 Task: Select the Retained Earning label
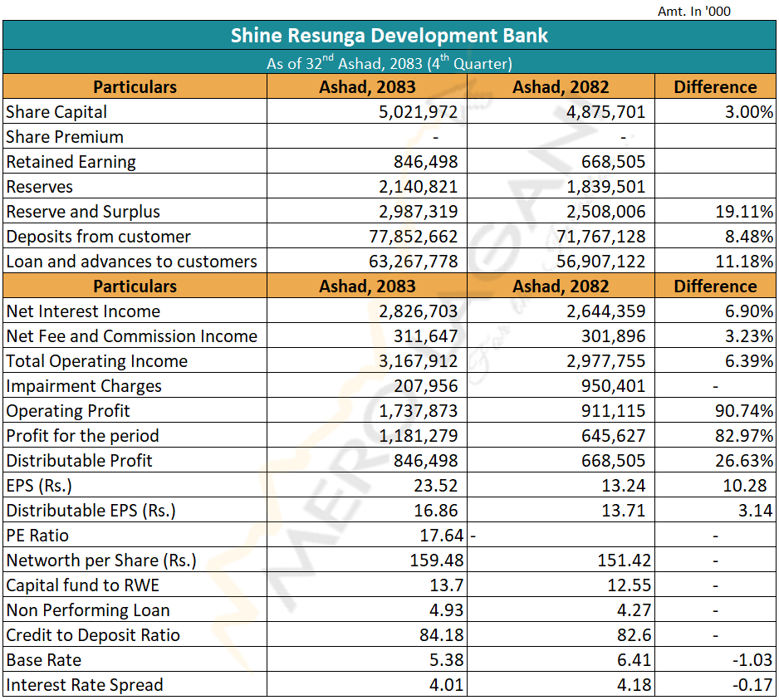(71, 161)
